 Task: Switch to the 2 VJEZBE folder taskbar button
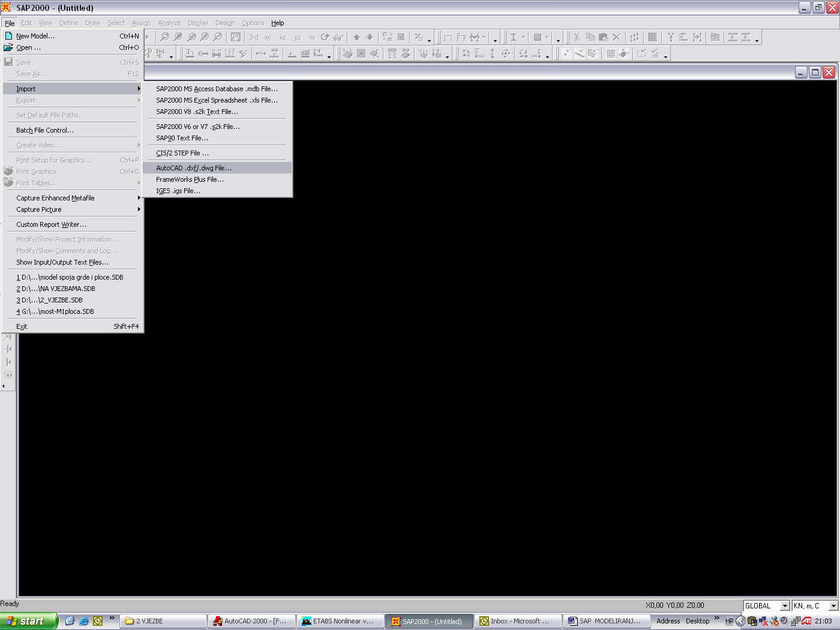coord(163,621)
